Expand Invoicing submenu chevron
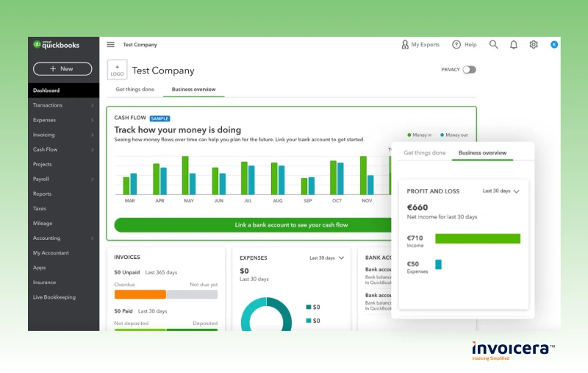 (x=93, y=135)
